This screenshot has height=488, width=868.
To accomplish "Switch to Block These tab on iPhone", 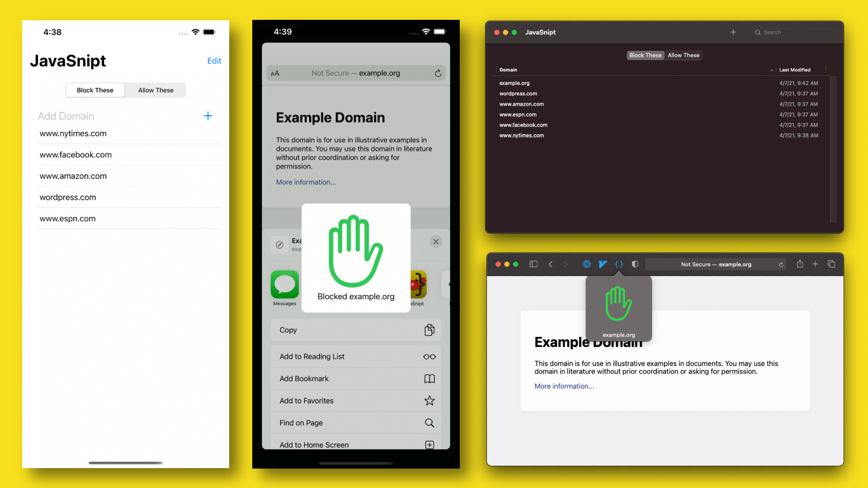I will [x=95, y=90].
